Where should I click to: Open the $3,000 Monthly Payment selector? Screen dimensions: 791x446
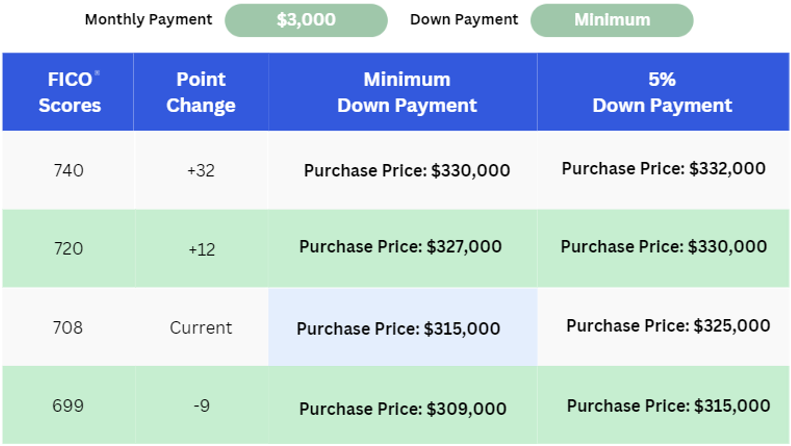(x=306, y=20)
